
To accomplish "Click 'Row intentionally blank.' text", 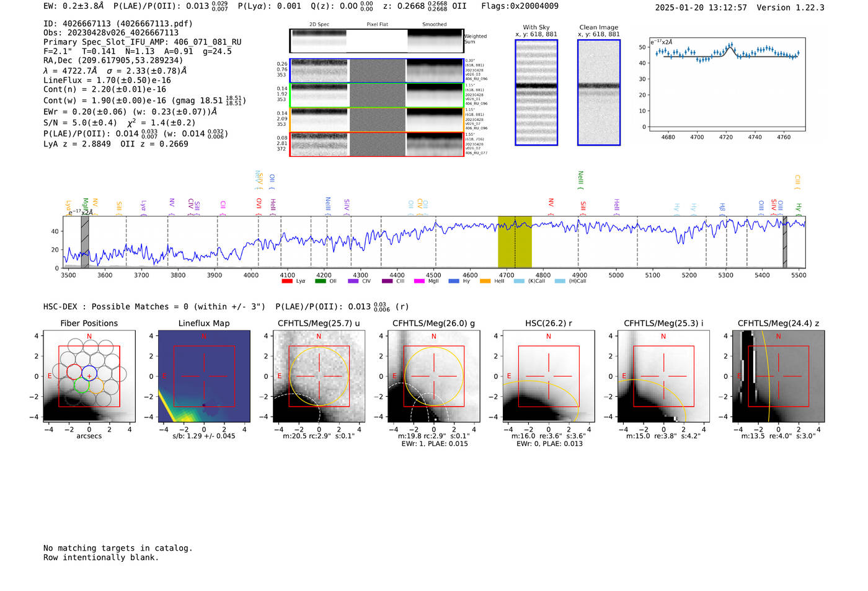I will point(101,558).
